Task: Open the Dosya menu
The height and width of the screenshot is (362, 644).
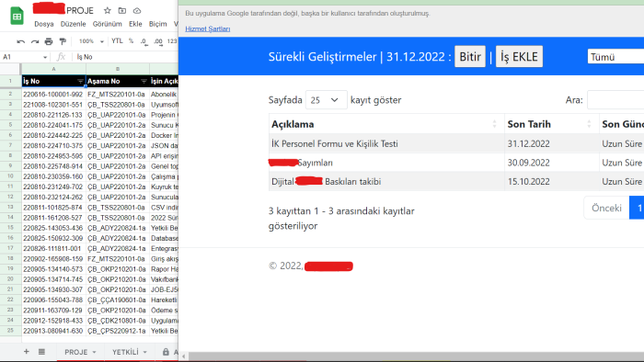Action: pos(44,24)
